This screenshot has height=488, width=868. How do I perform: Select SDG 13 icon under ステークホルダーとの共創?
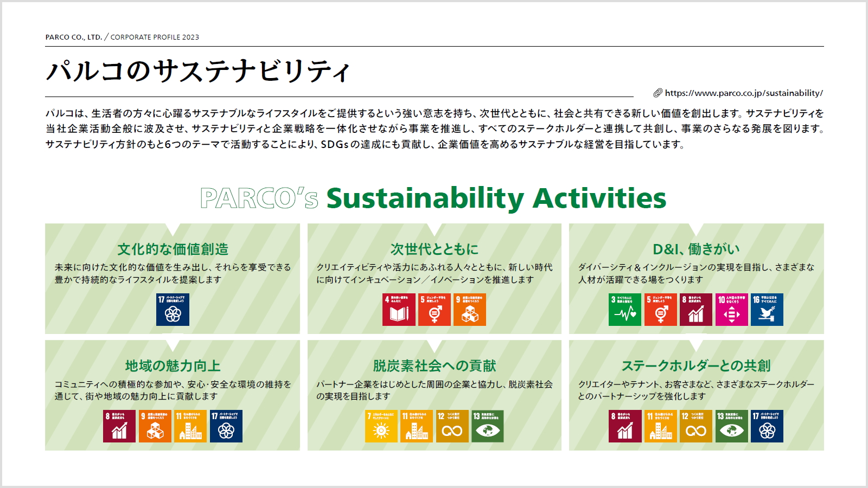[732, 426]
